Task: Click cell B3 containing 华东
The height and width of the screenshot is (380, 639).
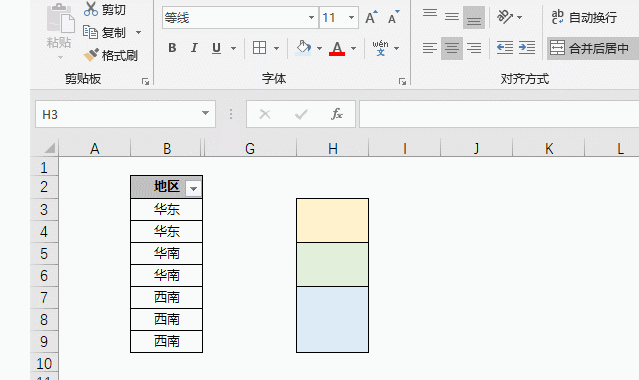Action: 166,210
